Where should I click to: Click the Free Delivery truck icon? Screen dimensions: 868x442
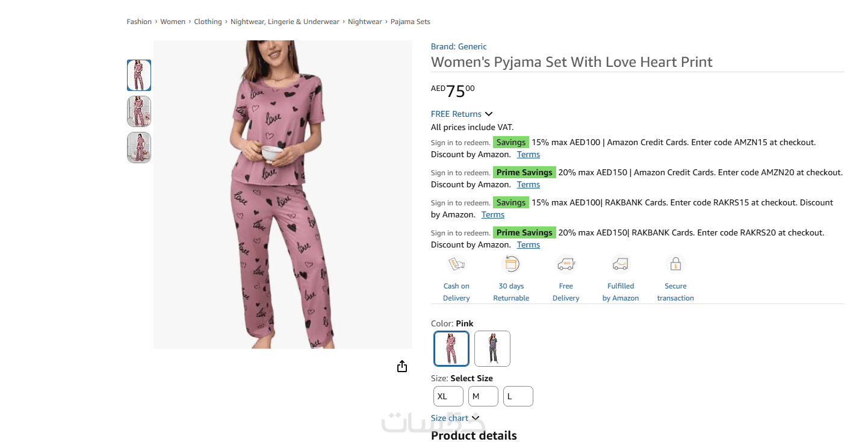[x=566, y=264]
